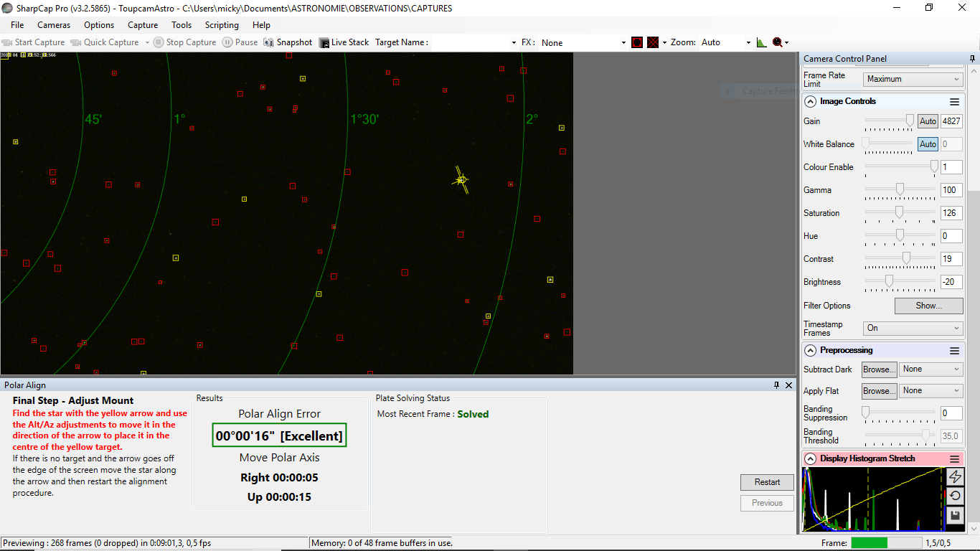Click the Gamma slider handle
This screenshot has width=980, height=551.
pos(900,189)
